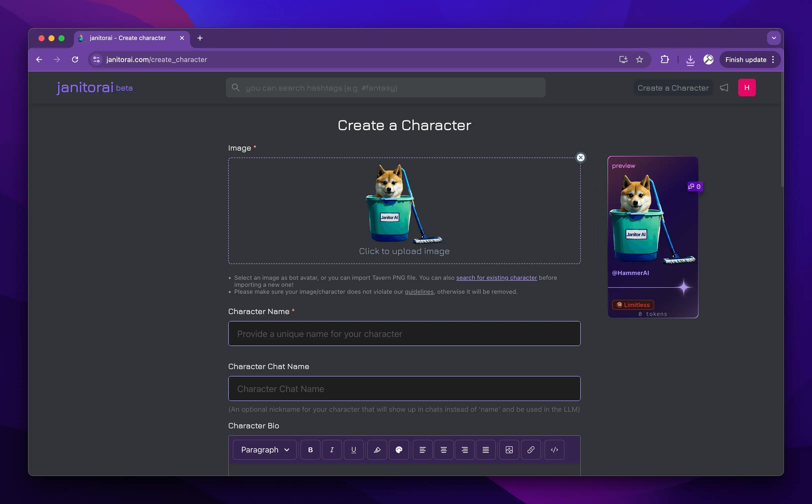Toggle right text alignment

pyautogui.click(x=464, y=450)
